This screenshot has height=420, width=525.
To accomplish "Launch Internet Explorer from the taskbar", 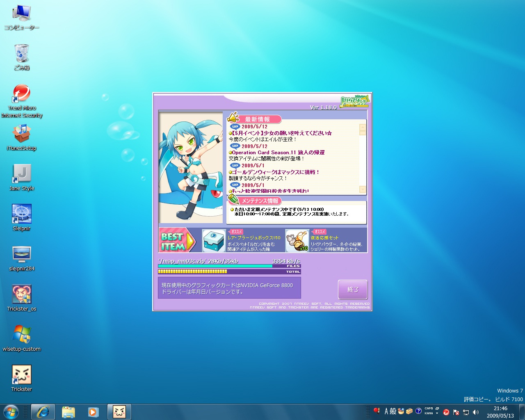I will click(x=43, y=411).
